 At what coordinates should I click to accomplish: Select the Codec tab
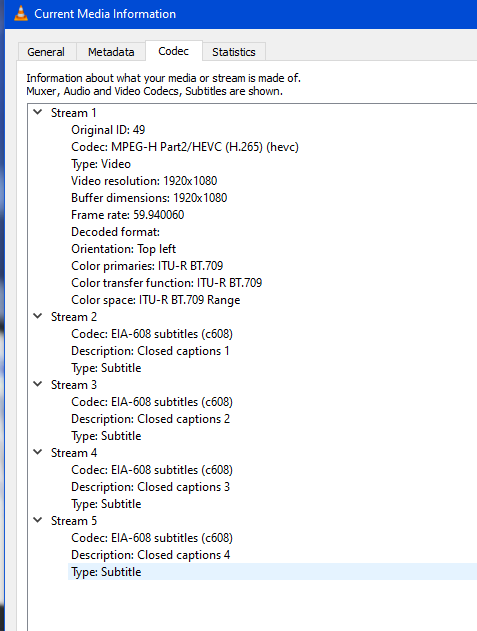tap(173, 51)
